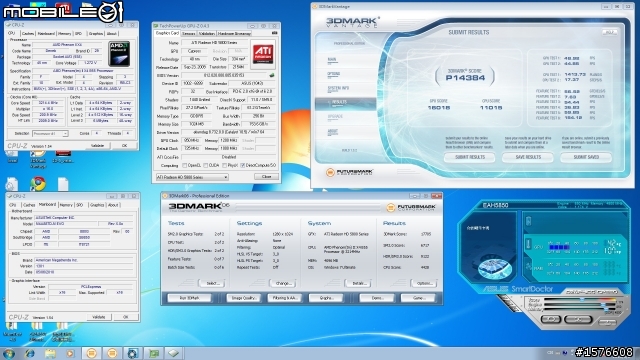Click GPU score 16015 in 3DMark Vantage
This screenshot has width=640, height=360.
pos(439,108)
